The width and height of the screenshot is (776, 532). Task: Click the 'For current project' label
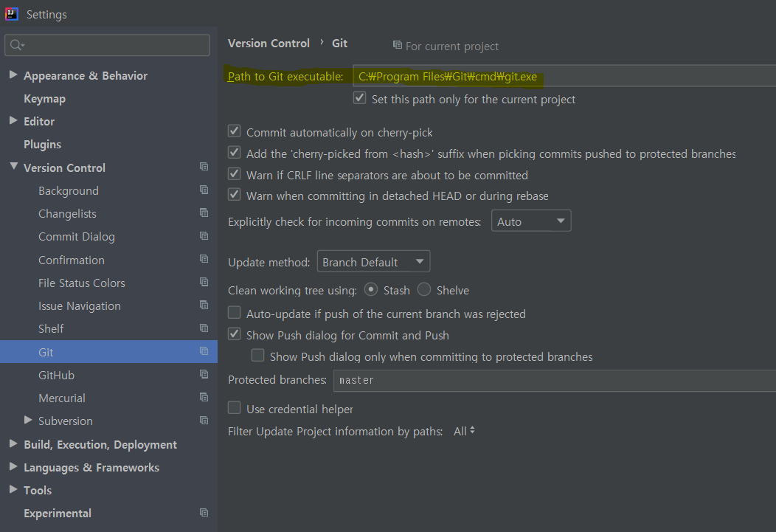point(452,46)
